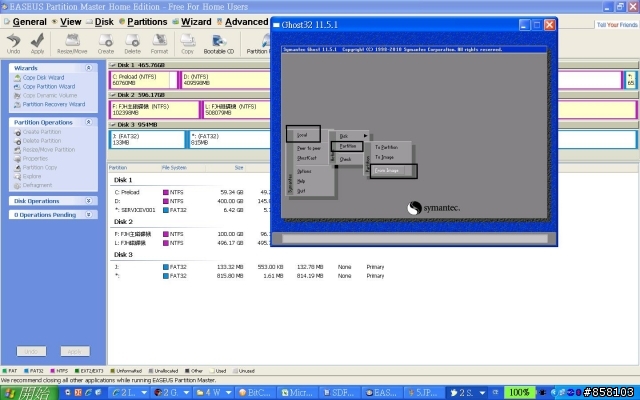This screenshot has width=640, height=400.
Task: Open the 4 W... taskbar group dropdown
Action: pyautogui.click(x=228, y=393)
